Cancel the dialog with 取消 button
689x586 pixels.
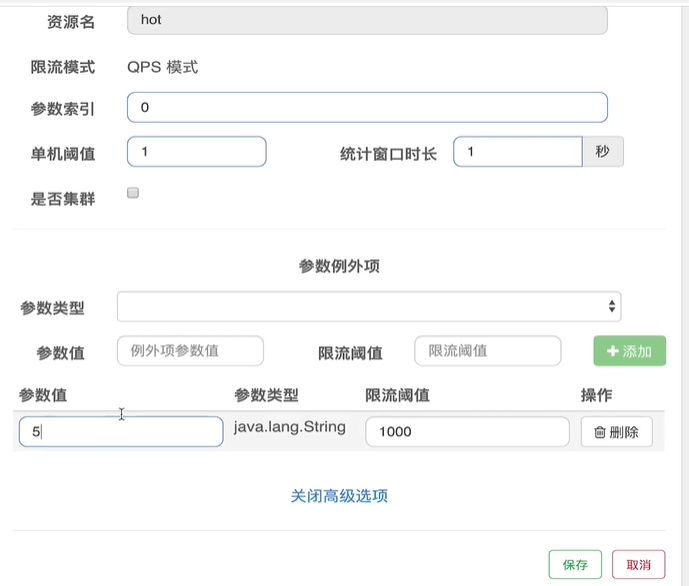[638, 564]
